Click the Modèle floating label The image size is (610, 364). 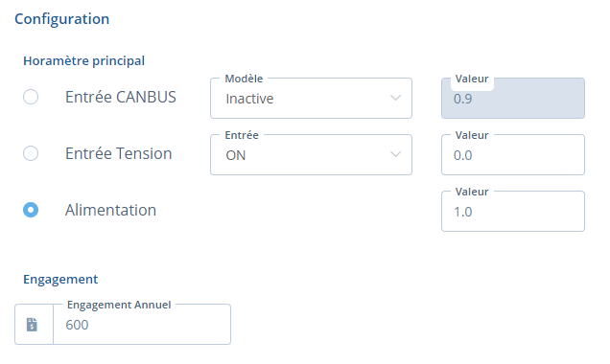click(x=244, y=79)
